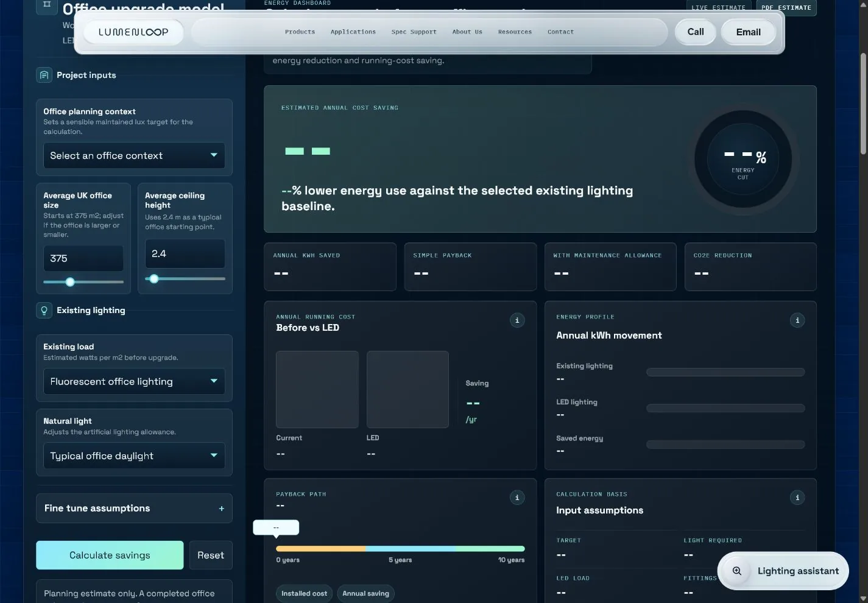Click the office size slider handle
Image resolution: width=868 pixels, height=603 pixels.
point(70,281)
